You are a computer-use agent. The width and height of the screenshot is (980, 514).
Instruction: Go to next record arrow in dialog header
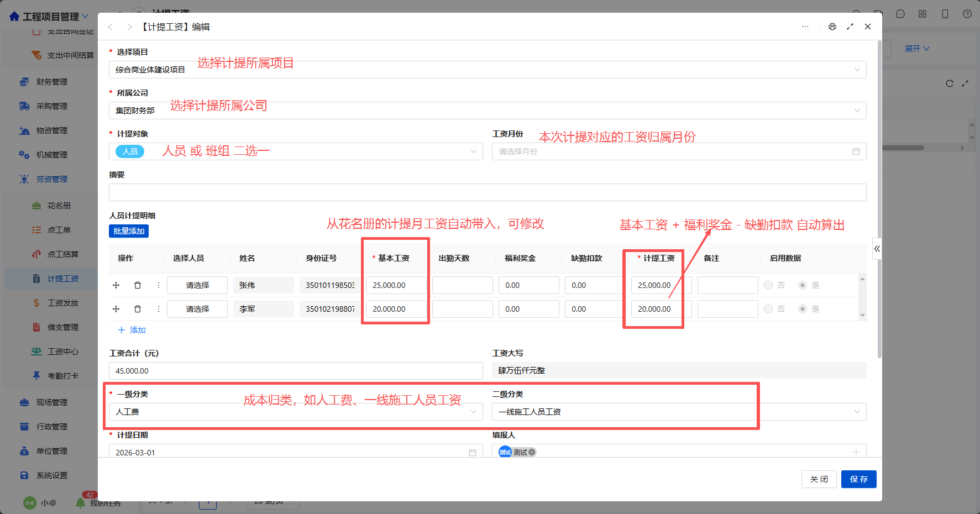click(x=129, y=27)
